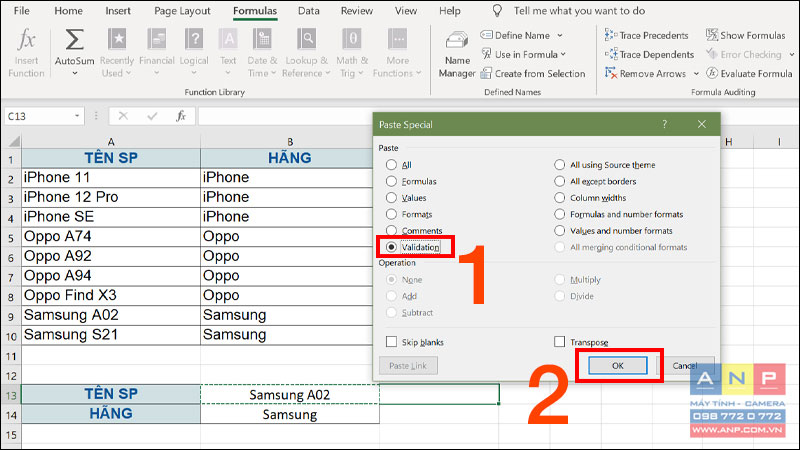Screen dimensions: 800x450
Task: Select column A header
Action: 111,141
